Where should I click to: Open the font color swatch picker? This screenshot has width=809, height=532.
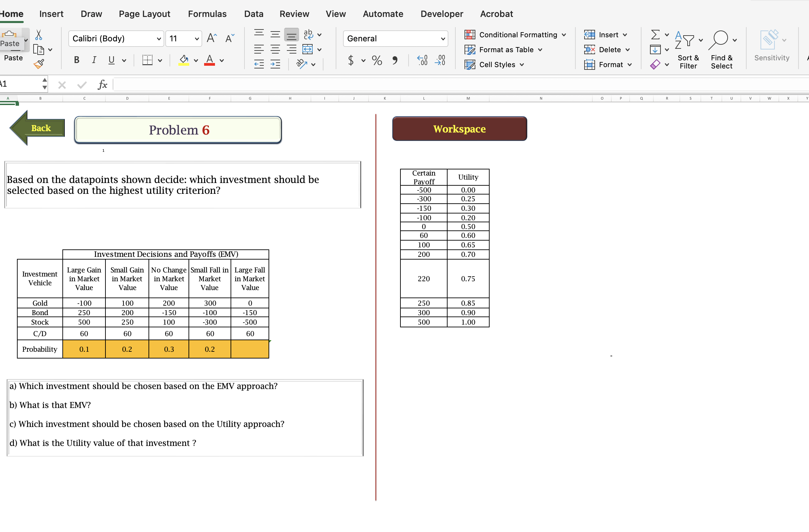click(222, 60)
